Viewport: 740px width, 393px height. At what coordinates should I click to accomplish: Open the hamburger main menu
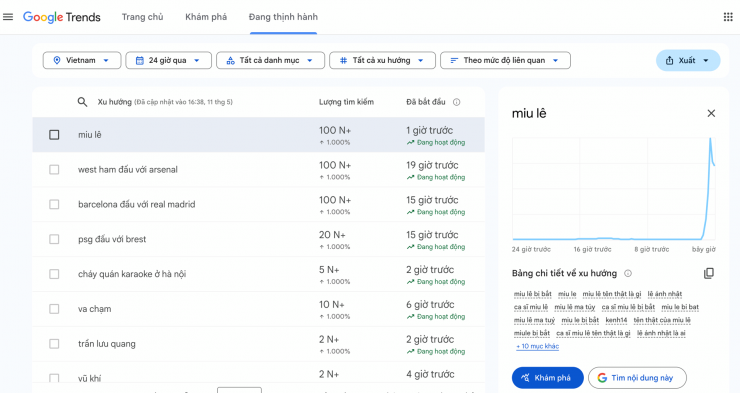click(8, 17)
